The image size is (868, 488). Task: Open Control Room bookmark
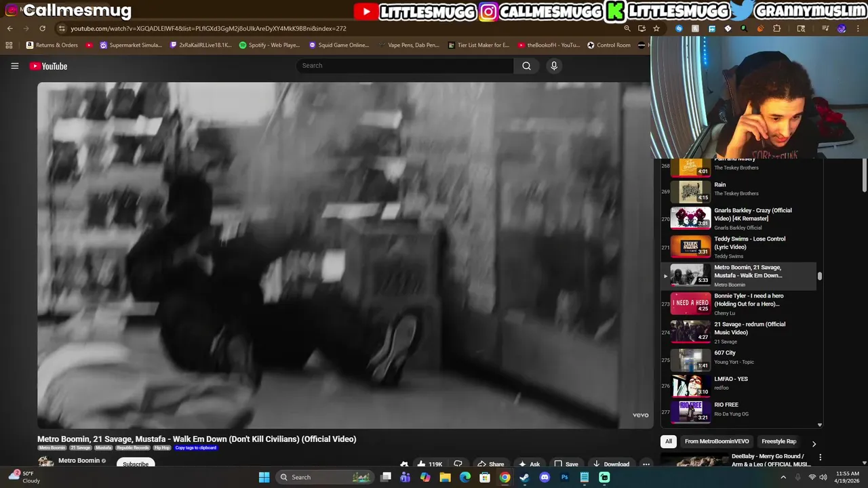point(608,45)
